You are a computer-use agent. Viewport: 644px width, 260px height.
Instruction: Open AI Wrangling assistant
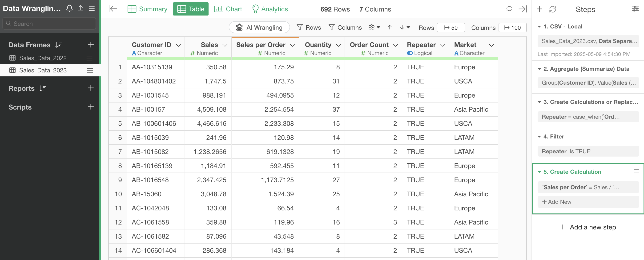[259, 27]
